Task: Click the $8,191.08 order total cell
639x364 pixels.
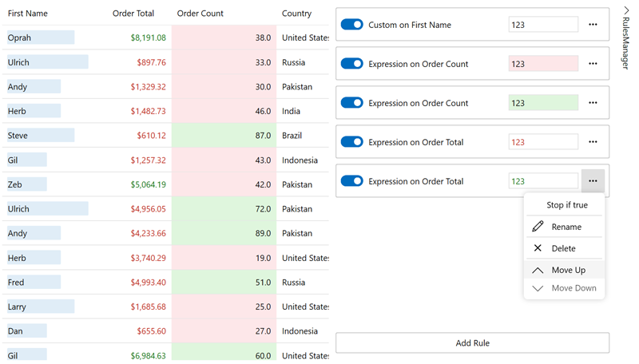Action: pos(139,38)
